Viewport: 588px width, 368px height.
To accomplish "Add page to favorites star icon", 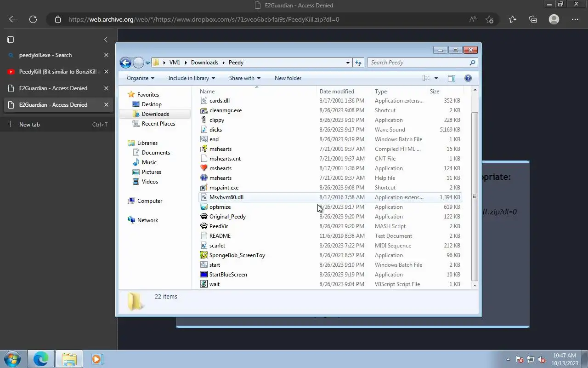I will [489, 19].
